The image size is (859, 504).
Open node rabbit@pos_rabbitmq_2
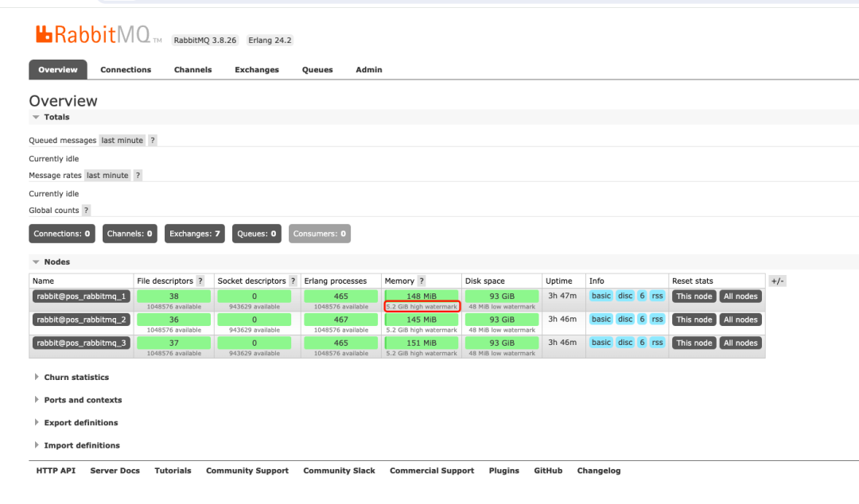81,320
